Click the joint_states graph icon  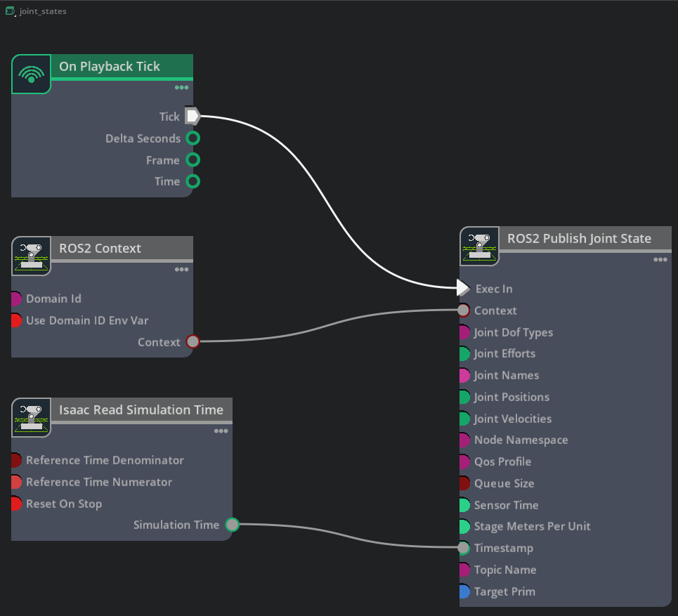point(11,11)
